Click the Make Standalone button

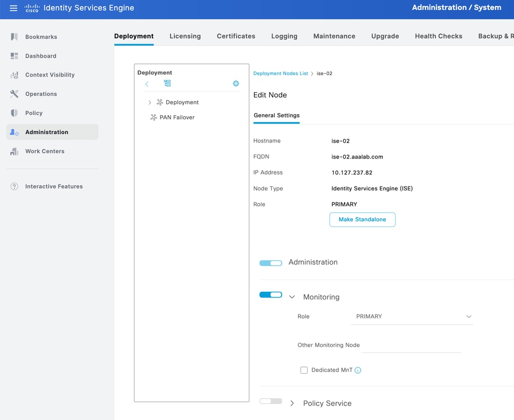pyautogui.click(x=362, y=220)
